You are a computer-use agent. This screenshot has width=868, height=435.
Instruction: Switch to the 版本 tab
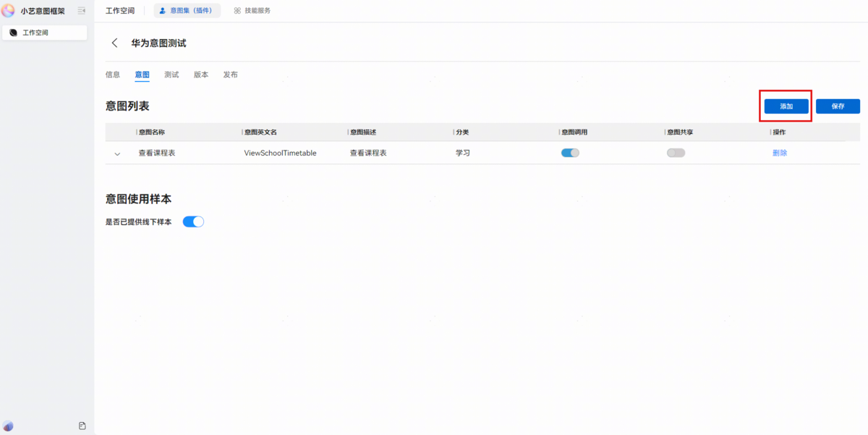coord(201,75)
